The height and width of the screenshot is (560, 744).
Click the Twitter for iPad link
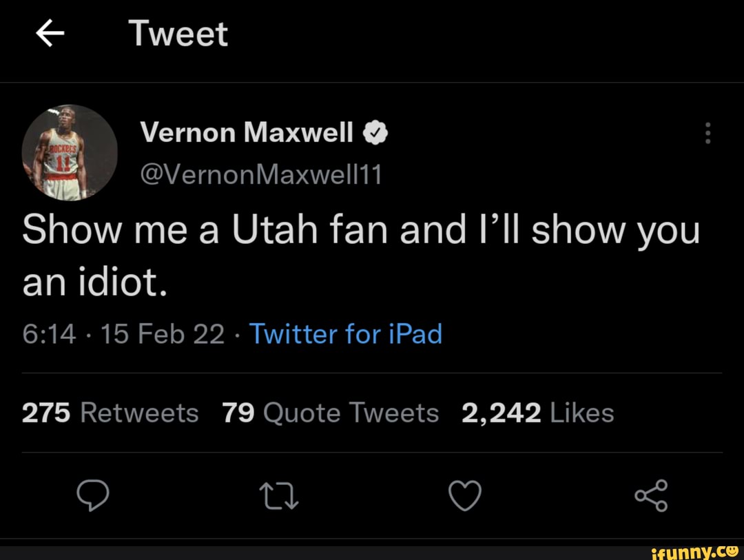345,334
